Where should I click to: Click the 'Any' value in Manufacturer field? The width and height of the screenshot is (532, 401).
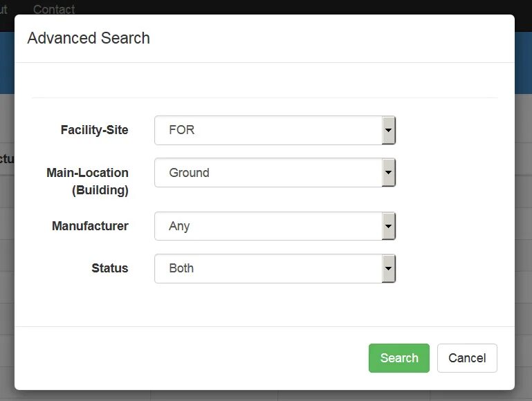[x=179, y=226]
